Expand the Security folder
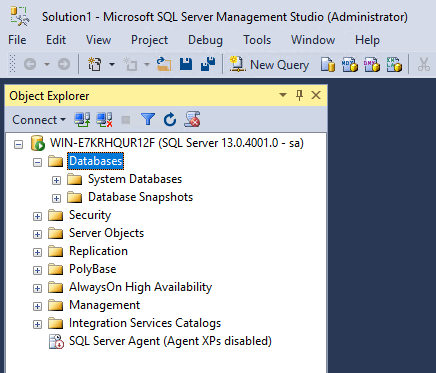Screen dimensions: 436x373 point(37,216)
